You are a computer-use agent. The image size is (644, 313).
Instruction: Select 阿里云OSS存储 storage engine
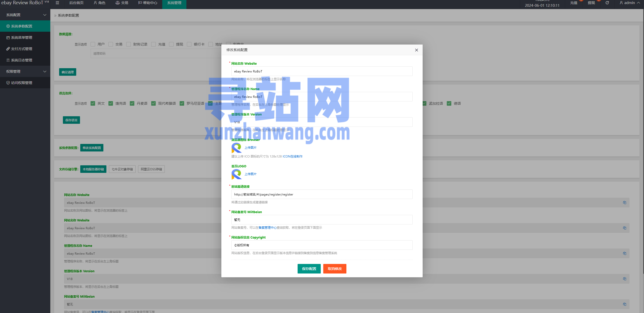point(151,169)
